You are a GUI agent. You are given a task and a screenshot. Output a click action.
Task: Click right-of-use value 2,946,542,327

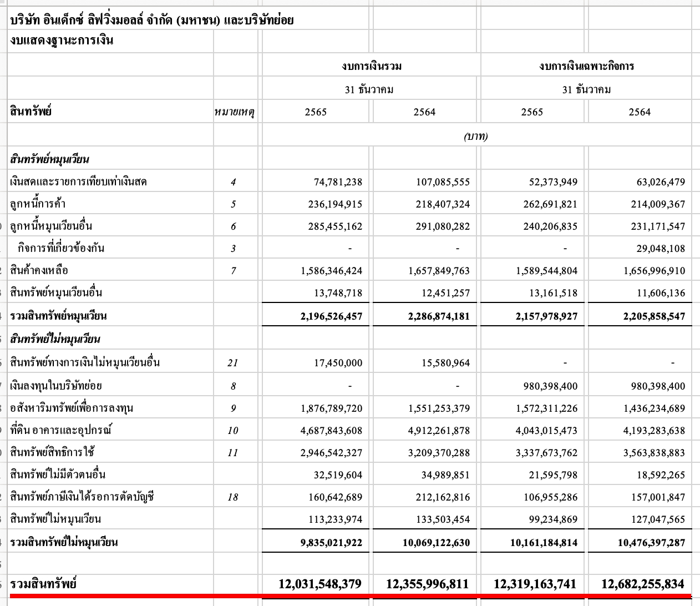pos(332,453)
